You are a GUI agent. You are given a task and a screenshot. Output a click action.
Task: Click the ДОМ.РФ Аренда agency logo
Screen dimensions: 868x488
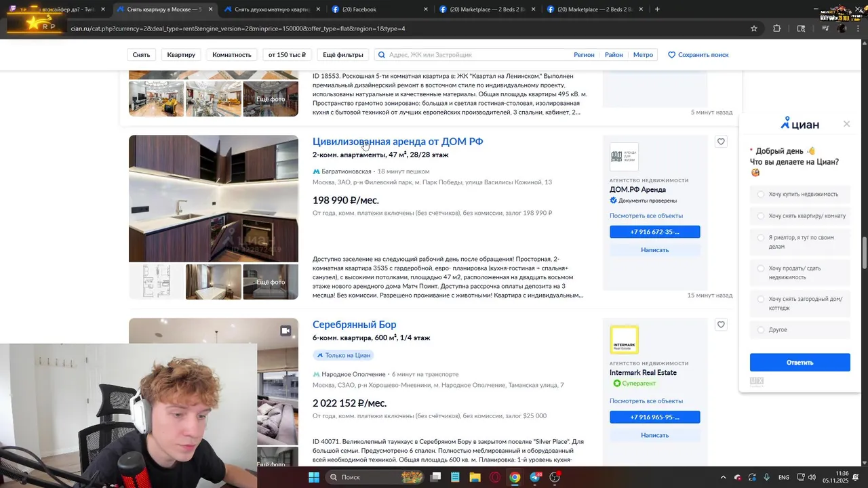coord(624,157)
